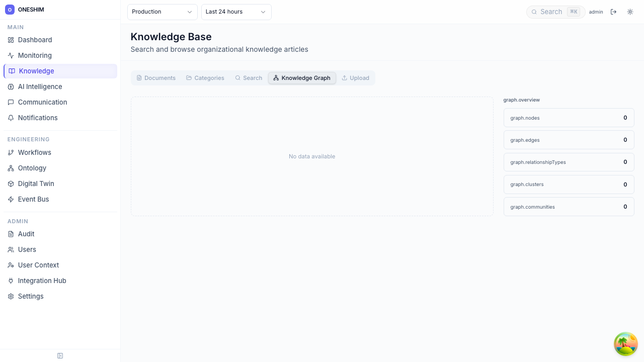Image resolution: width=644 pixels, height=362 pixels.
Task: Open the logout icon next to admin
Action: 613,12
